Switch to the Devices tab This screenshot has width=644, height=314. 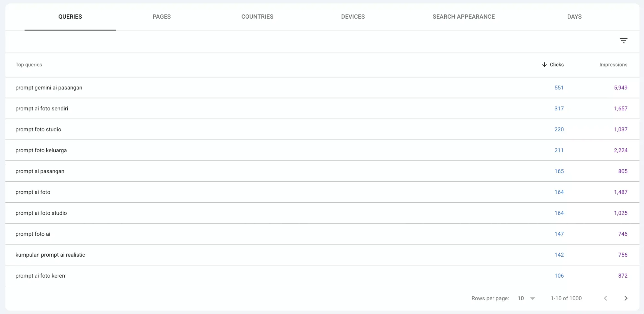[353, 17]
